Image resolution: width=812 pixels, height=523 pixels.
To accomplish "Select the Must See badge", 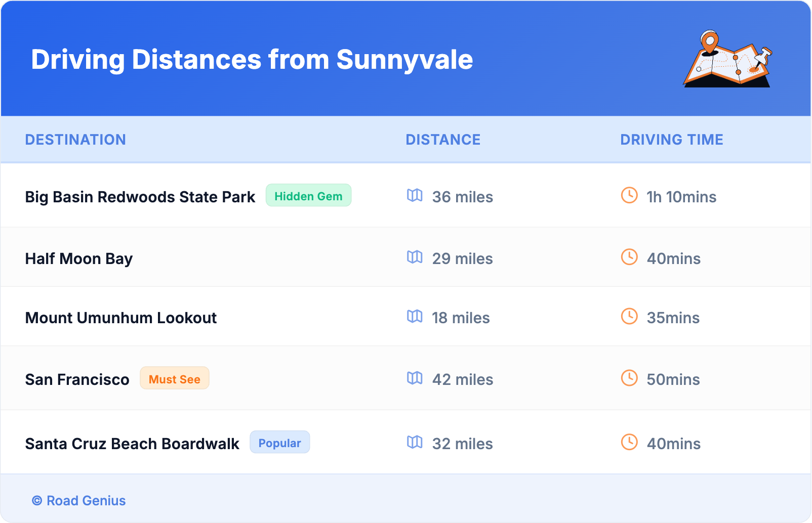I will coord(174,379).
